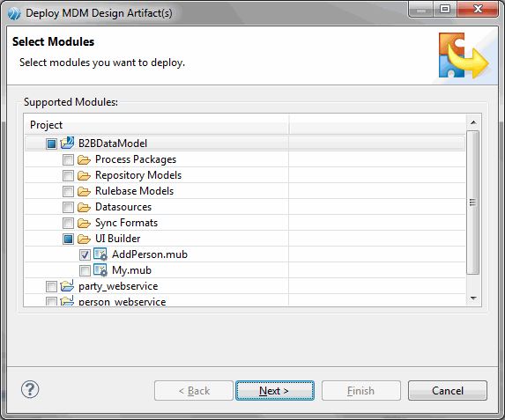Check the Rulebase Models checkbox
This screenshot has height=420, width=505.
[x=68, y=191]
